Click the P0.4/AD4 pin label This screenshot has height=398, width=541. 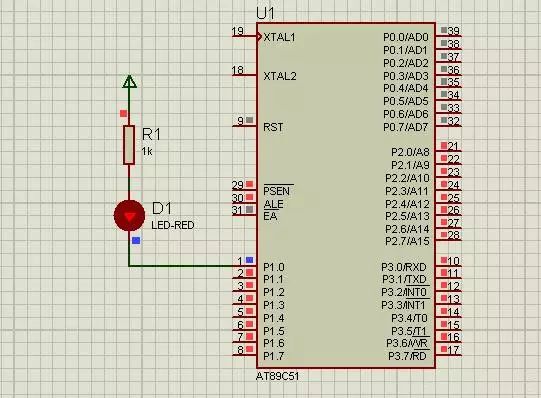[406, 89]
